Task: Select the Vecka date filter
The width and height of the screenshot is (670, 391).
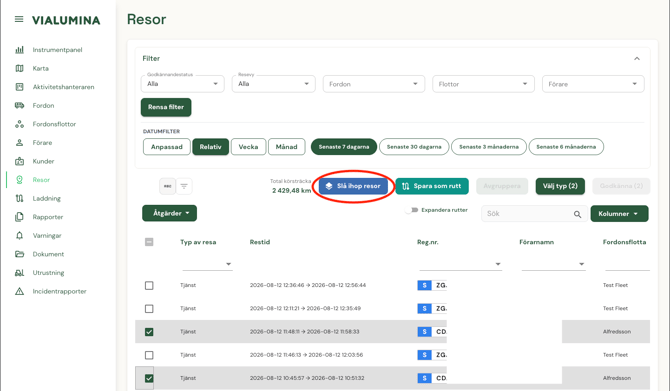Action: [x=248, y=147]
